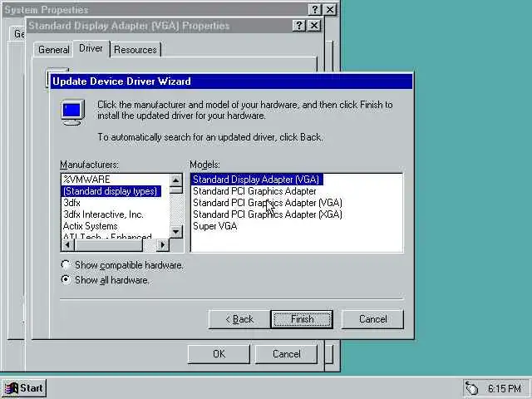The width and height of the screenshot is (532, 399).
Task: Switch to the Resources tab
Action: [x=135, y=50]
